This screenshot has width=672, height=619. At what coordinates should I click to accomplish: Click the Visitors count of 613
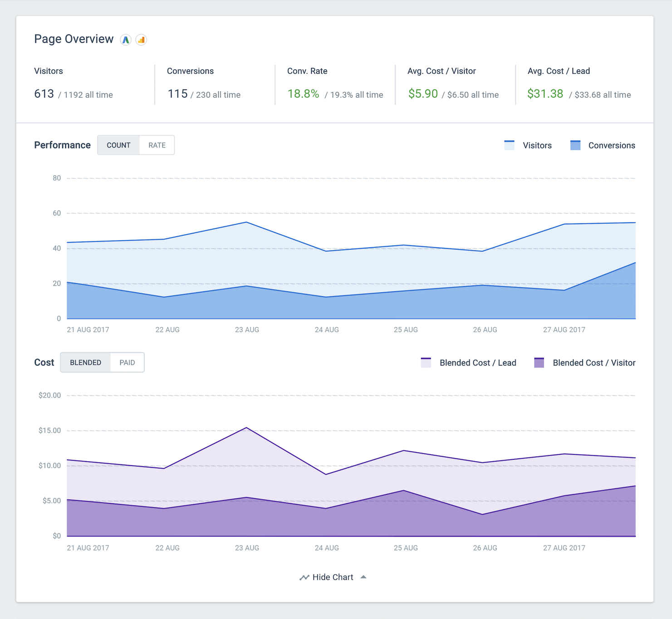44,93
